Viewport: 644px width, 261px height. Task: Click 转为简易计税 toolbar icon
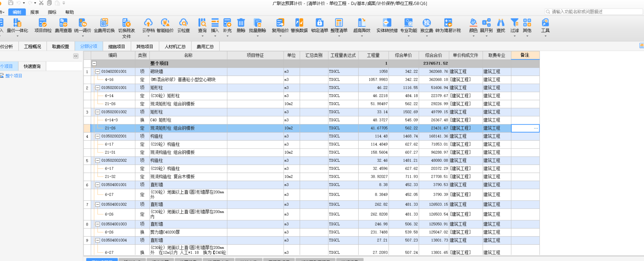tap(448, 23)
